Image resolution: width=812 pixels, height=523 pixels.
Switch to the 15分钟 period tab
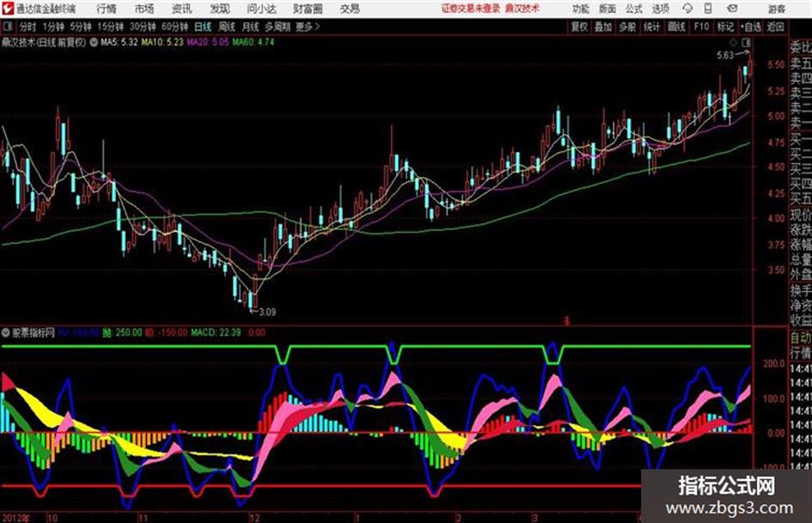[110, 27]
